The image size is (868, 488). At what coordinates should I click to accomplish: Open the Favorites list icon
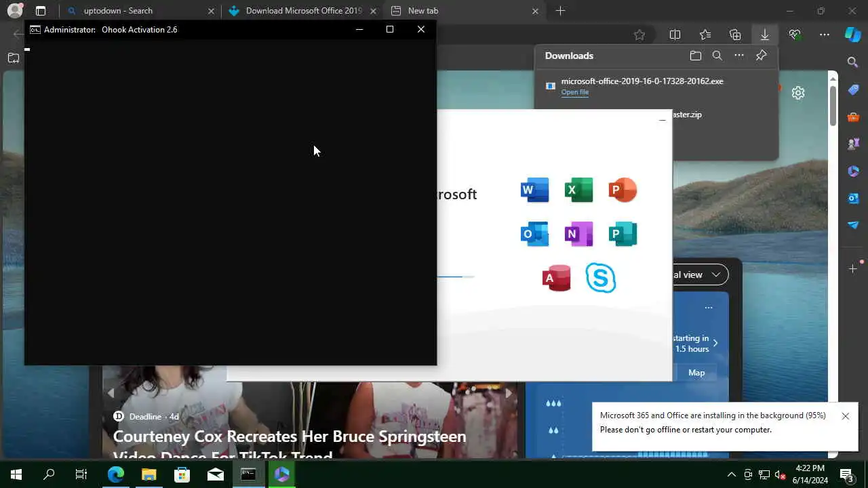tap(705, 35)
